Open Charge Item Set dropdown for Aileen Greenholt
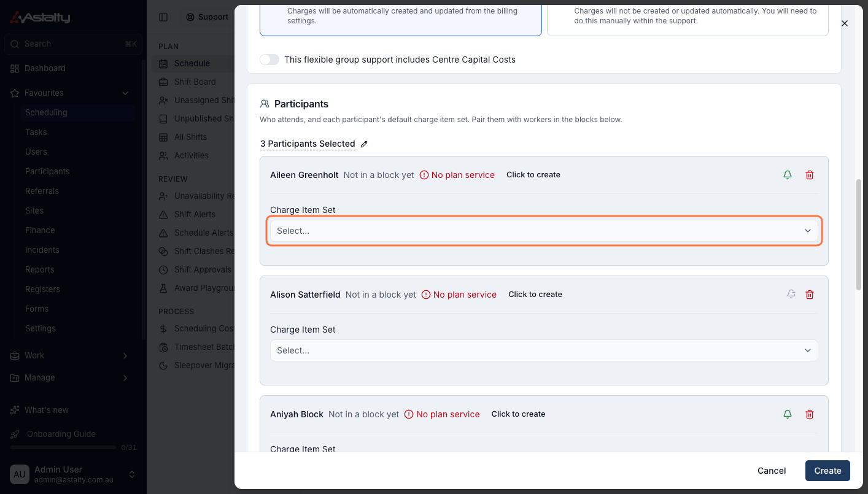This screenshot has width=868, height=494. [544, 231]
